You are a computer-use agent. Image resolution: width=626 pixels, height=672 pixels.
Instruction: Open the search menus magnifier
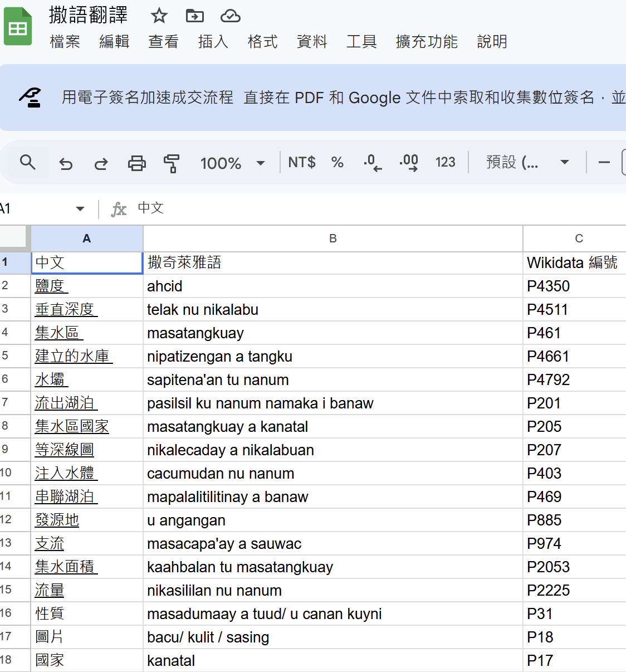click(27, 163)
